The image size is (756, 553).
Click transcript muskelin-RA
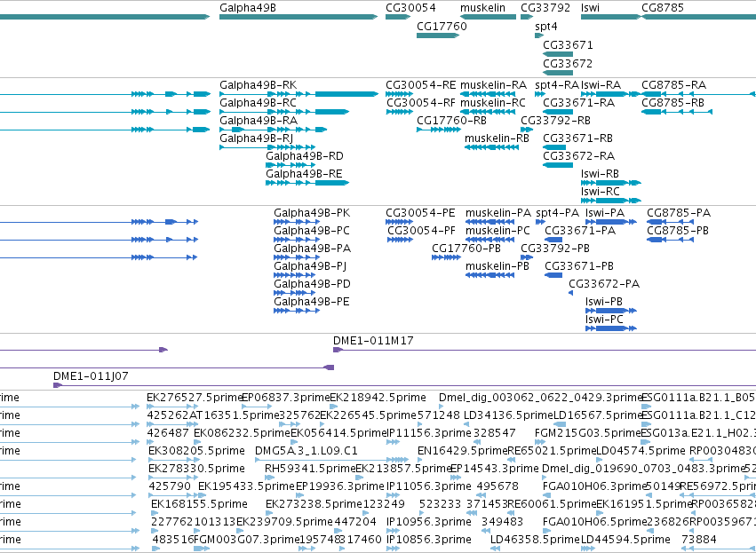pos(488,94)
